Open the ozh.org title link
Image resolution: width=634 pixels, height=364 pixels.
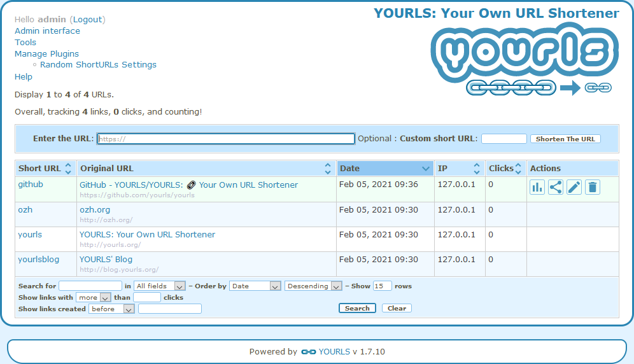[x=95, y=210]
